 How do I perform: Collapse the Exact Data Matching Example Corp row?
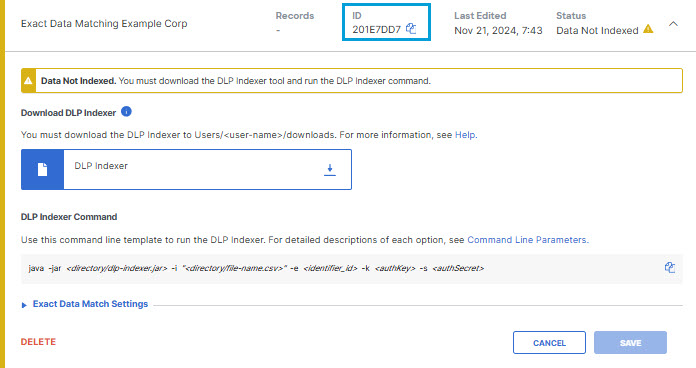click(673, 24)
